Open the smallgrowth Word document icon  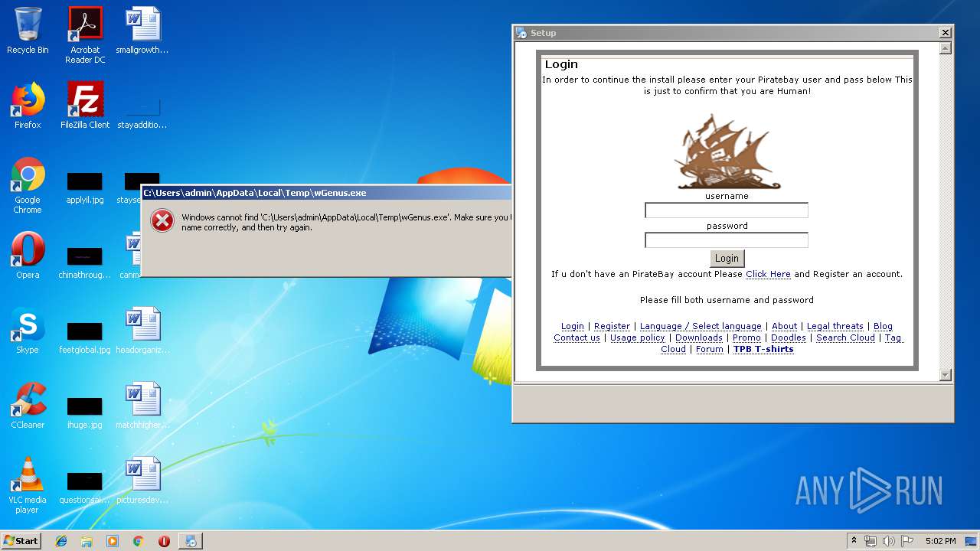pos(142,31)
